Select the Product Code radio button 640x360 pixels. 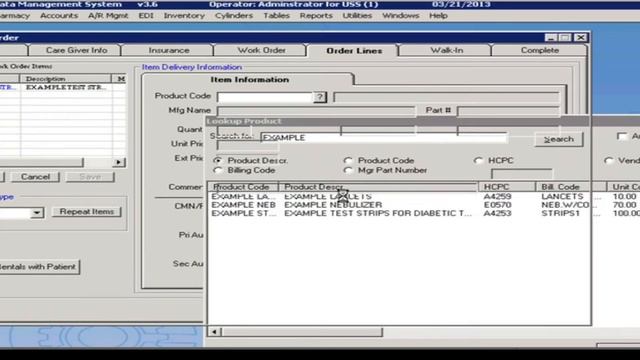(x=348, y=160)
